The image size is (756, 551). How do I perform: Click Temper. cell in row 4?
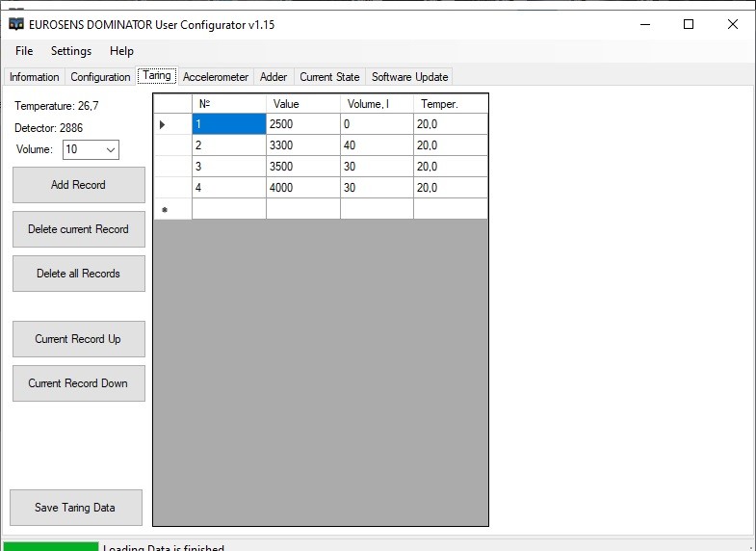click(451, 188)
